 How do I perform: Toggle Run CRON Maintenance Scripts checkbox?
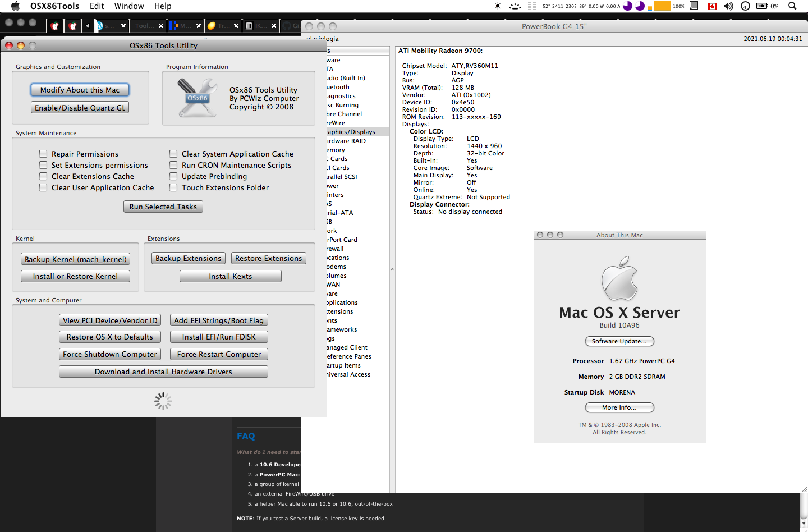(173, 165)
